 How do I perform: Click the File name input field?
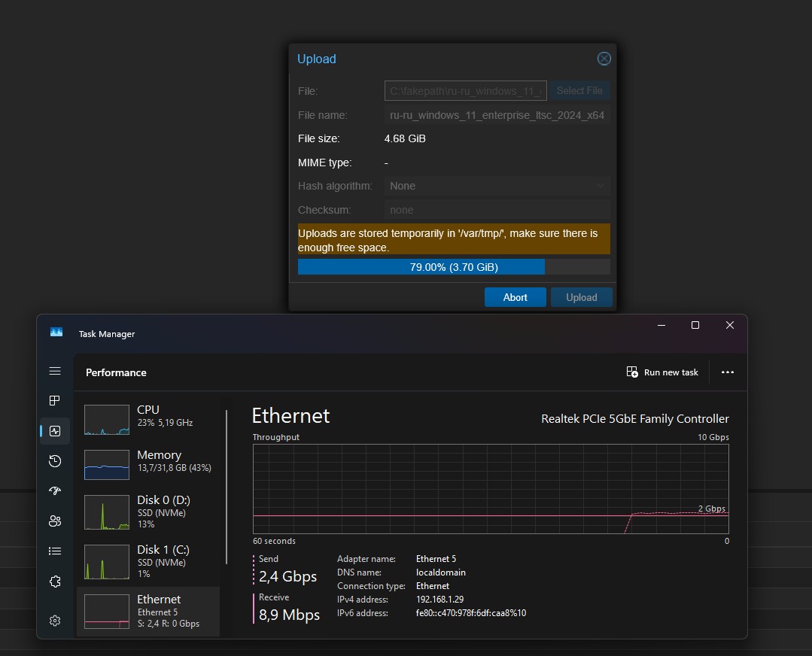[497, 115]
